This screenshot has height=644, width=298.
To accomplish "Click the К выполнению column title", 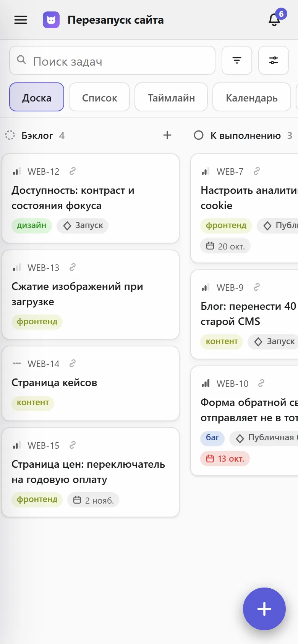I will click(x=246, y=135).
